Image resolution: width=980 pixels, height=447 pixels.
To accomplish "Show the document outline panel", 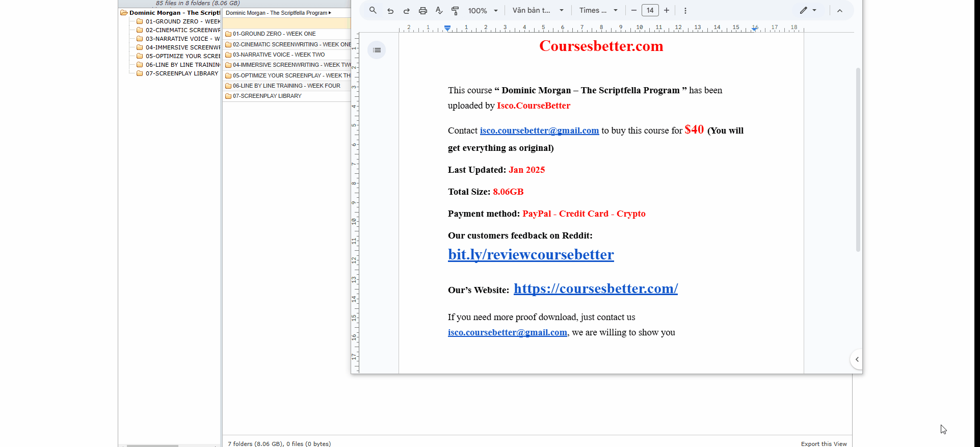I will coord(377,50).
